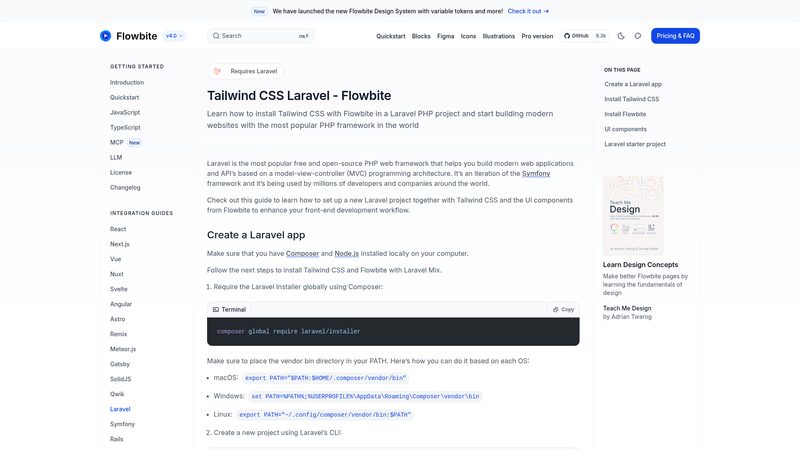Jump to Install Tailwind CSS section
The image size is (800, 450).
(632, 99)
